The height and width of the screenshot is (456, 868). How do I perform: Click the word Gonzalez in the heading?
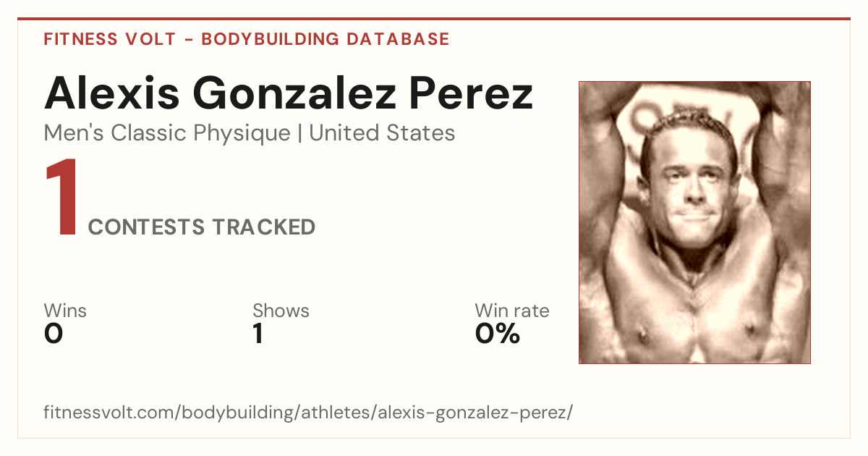pyautogui.click(x=289, y=93)
